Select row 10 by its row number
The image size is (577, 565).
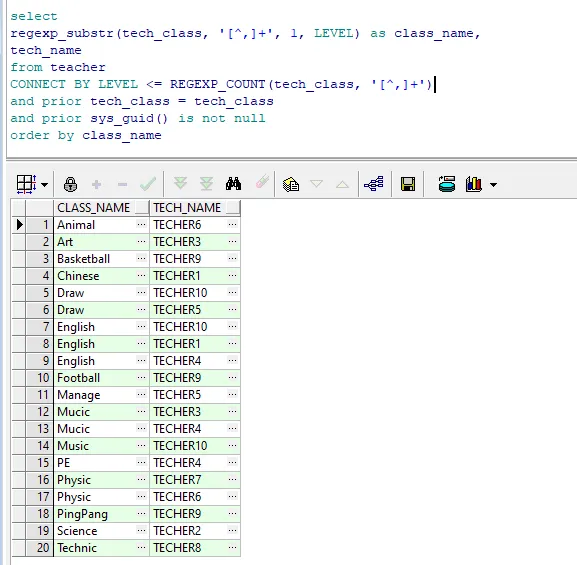click(x=40, y=378)
